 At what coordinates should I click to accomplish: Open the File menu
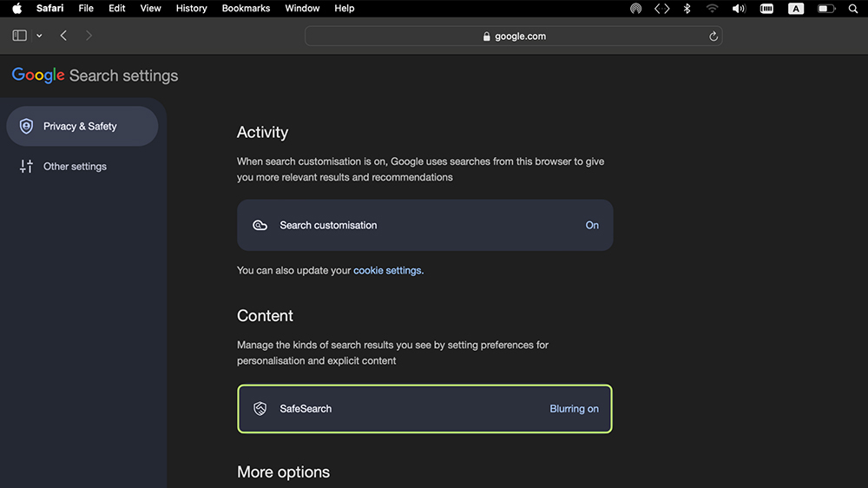pos(86,9)
